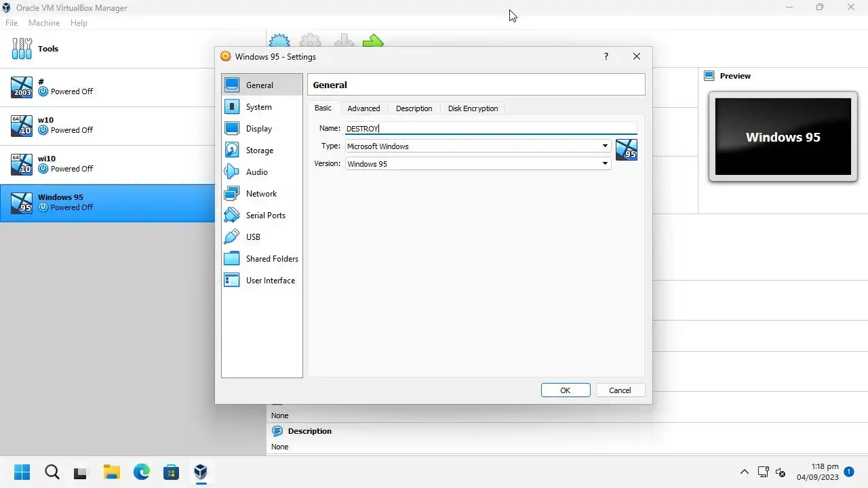The width and height of the screenshot is (868, 488).
Task: Click the Tools icon in VirtualBox Manager
Action: [x=22, y=48]
